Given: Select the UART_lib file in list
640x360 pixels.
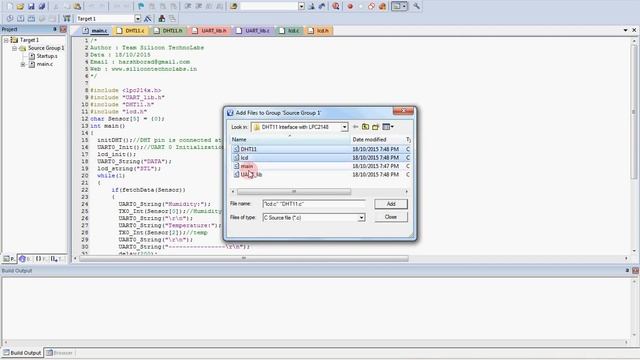Looking at the screenshot, I should coord(251,175).
